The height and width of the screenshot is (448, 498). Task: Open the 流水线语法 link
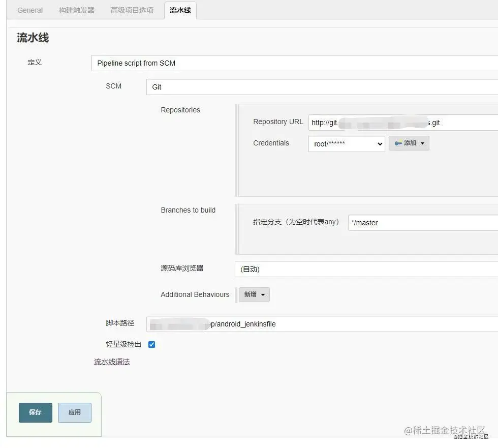tap(112, 362)
